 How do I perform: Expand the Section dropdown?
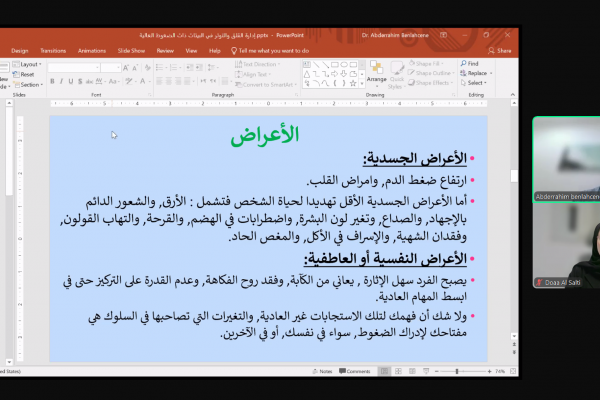coord(28,84)
